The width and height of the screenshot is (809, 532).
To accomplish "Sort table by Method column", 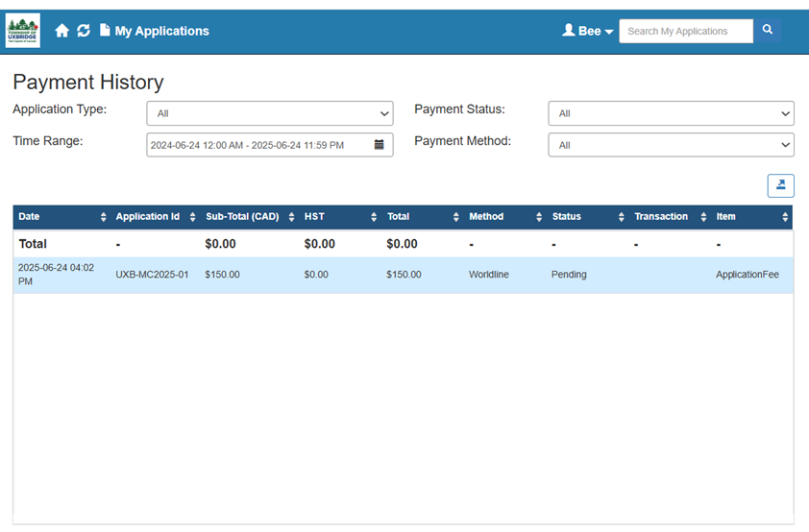I will pyautogui.click(x=505, y=217).
